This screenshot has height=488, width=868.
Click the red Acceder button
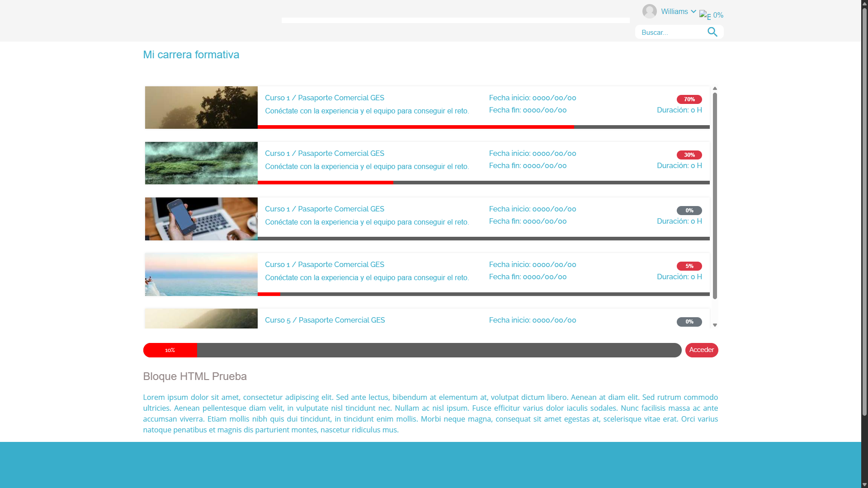pyautogui.click(x=702, y=350)
